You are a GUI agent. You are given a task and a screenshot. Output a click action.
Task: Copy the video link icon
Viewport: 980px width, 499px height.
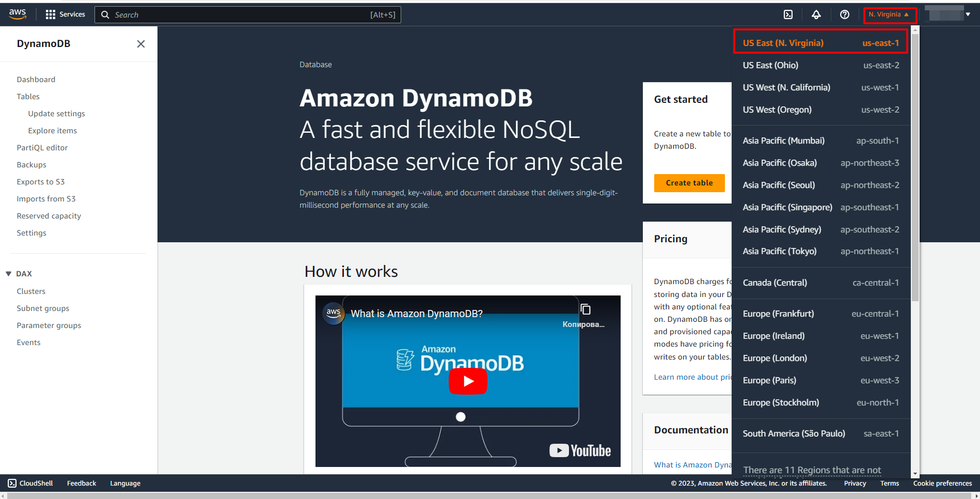(x=586, y=309)
